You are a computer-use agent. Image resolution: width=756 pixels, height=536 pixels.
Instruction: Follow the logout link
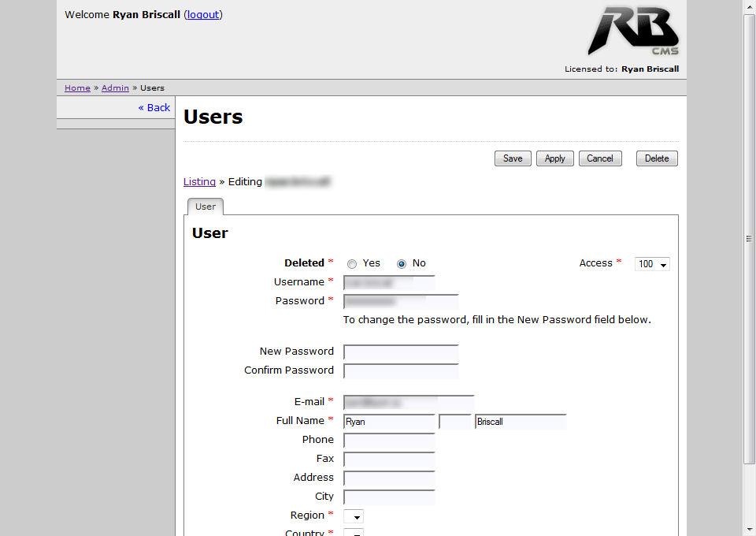[203, 14]
